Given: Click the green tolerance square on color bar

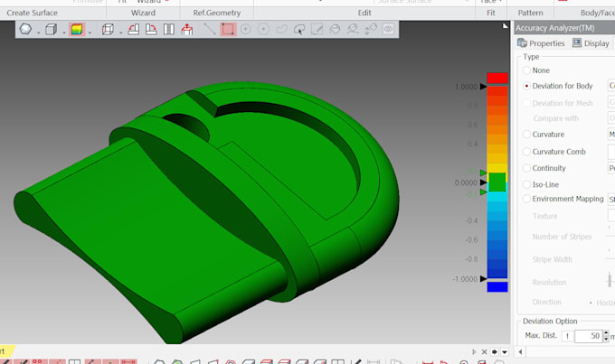Looking at the screenshot, I should pyautogui.click(x=497, y=182).
